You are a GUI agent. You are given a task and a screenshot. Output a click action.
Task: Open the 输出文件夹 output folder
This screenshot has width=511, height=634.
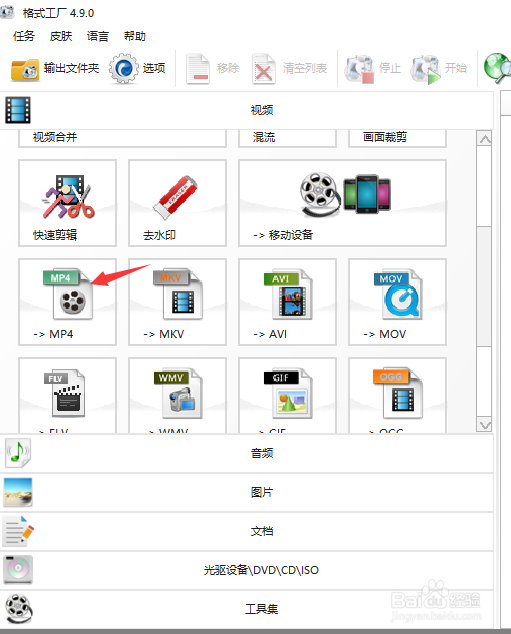point(55,69)
